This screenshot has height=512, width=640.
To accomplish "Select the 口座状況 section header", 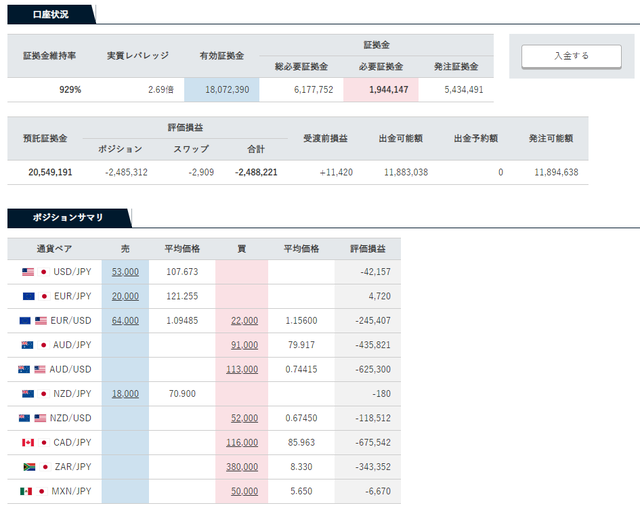I will point(48,14).
